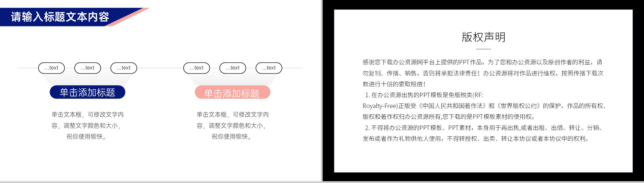The image size is (644, 183).
Task: Select the slide title 请输入标题文本内容
Action: [60, 17]
